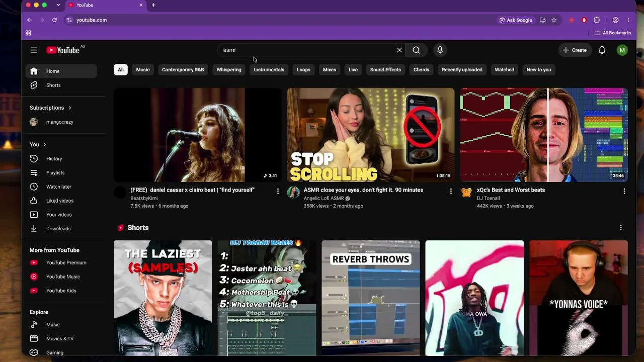Open THE LAZIEST (SAMPLES) short
Viewport: 644px width, 362px height.
pyautogui.click(x=163, y=298)
